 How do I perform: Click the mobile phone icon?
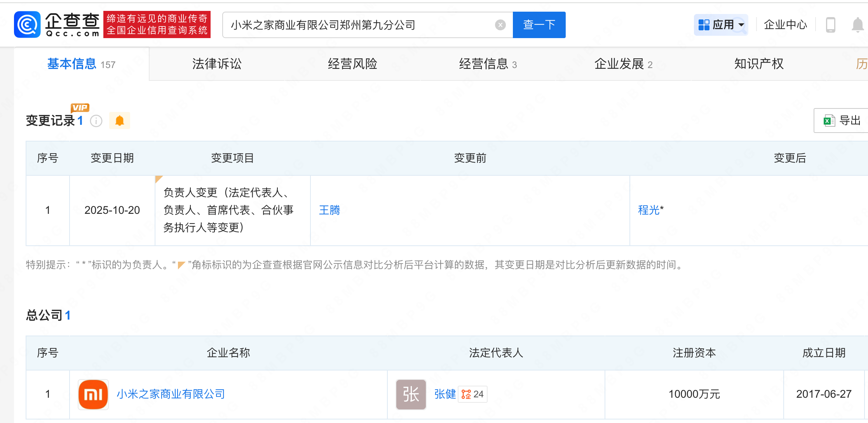(x=830, y=25)
